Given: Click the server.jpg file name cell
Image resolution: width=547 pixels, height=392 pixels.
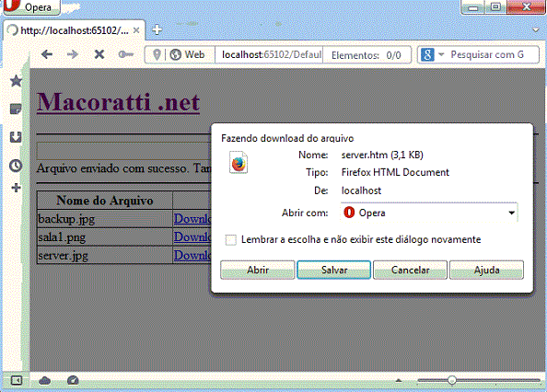Looking at the screenshot, I should click(x=105, y=256).
